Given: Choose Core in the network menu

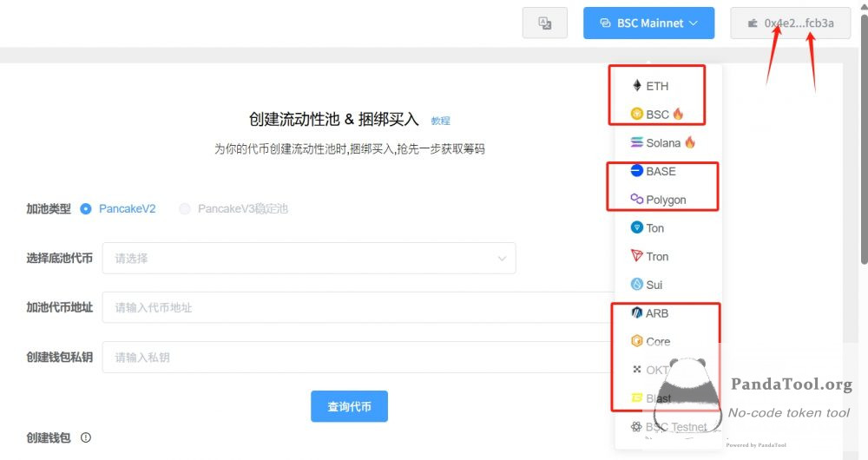Looking at the screenshot, I should 658,342.
